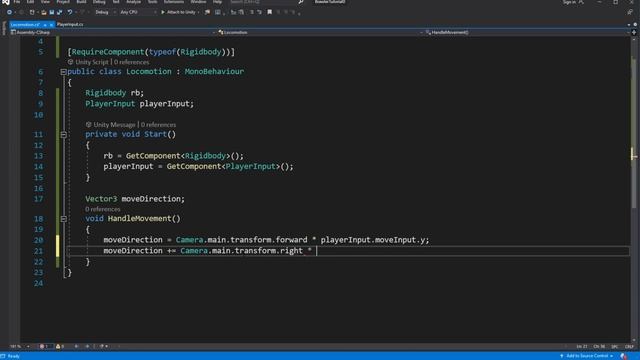Click the Undo arrow icon

point(70,12)
